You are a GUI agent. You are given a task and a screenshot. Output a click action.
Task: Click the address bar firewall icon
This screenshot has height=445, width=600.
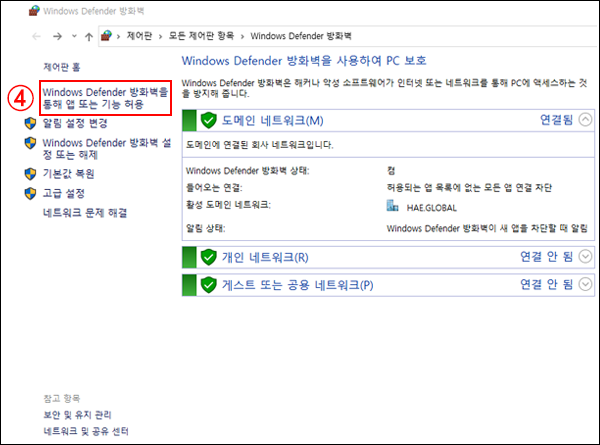coord(106,36)
